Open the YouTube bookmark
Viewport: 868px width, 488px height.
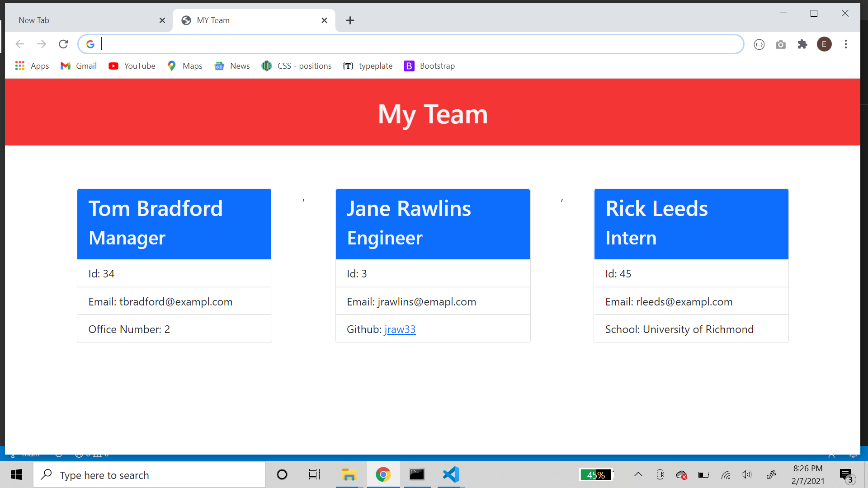[x=132, y=66]
